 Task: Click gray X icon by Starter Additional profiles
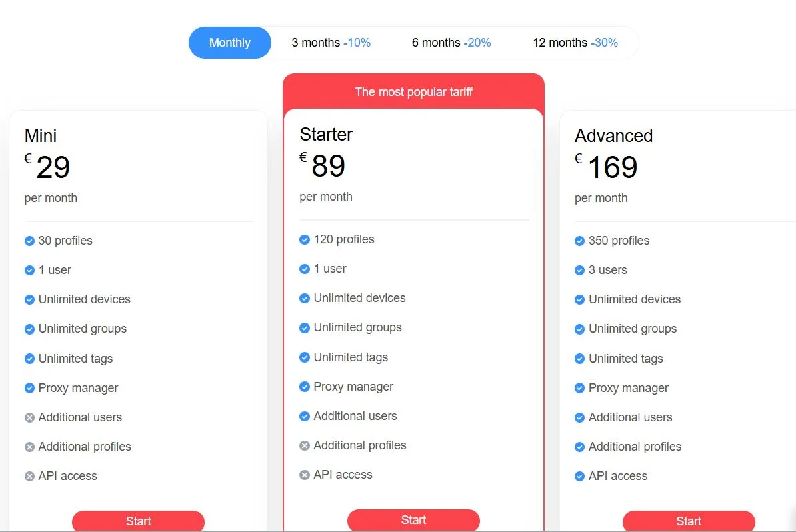click(305, 446)
